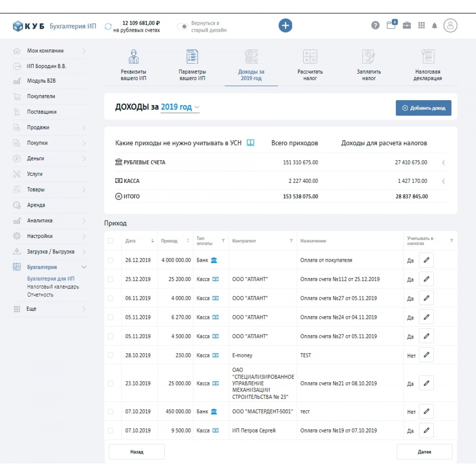Check the 450 000.00 row checkbox

tap(111, 412)
